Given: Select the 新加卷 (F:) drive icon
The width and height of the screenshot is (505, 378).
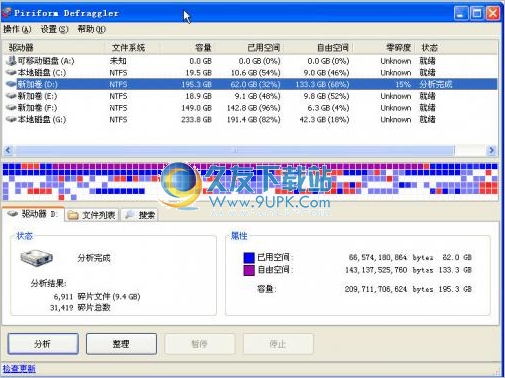Looking at the screenshot, I should 11,108.
